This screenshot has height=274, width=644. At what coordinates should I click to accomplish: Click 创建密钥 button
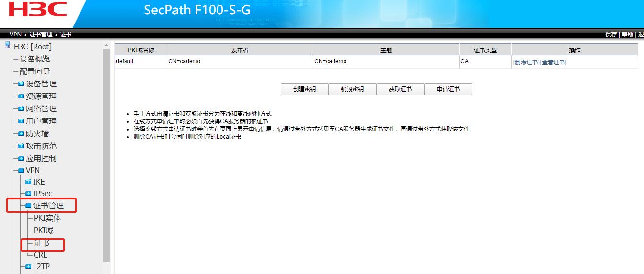click(x=304, y=89)
